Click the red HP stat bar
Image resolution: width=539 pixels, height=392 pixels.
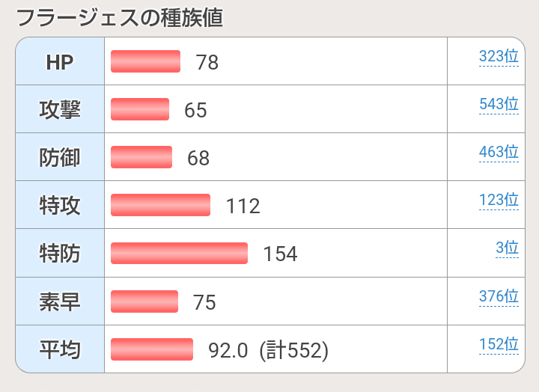tap(145, 61)
